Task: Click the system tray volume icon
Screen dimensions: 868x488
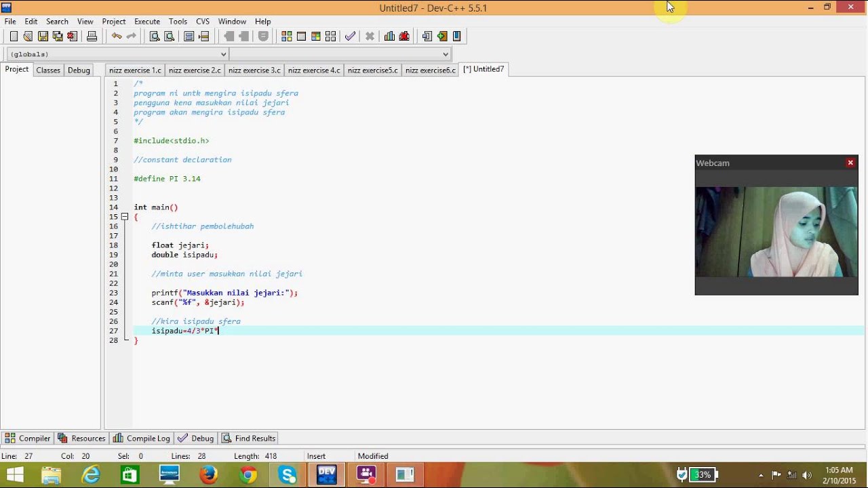Action: [806, 475]
